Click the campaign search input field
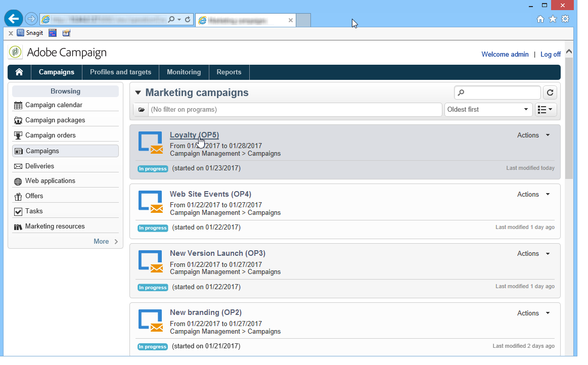This screenshot has height=365, width=588. pyautogui.click(x=497, y=93)
